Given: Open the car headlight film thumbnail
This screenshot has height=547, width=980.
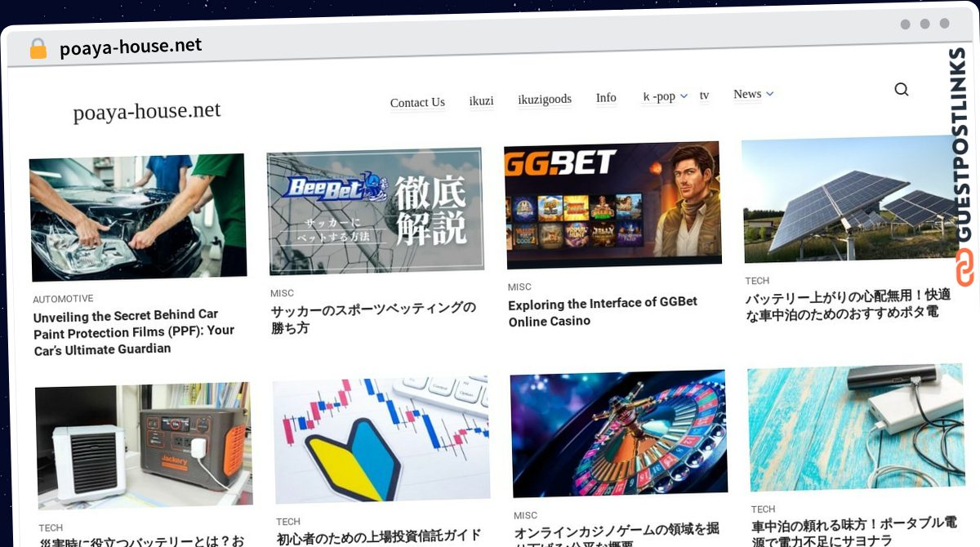Looking at the screenshot, I should pos(138,217).
